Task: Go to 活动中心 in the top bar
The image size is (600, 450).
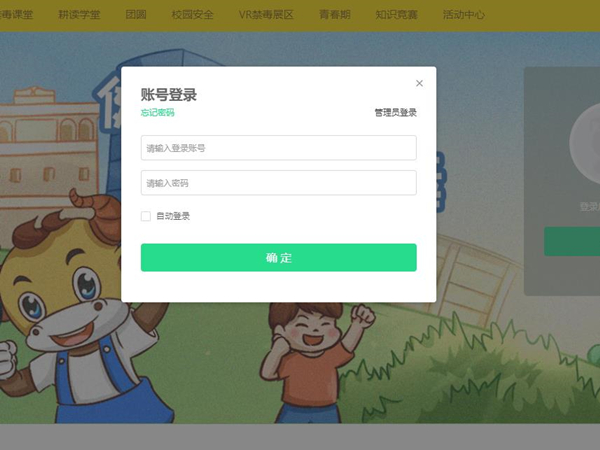Action: [x=464, y=15]
